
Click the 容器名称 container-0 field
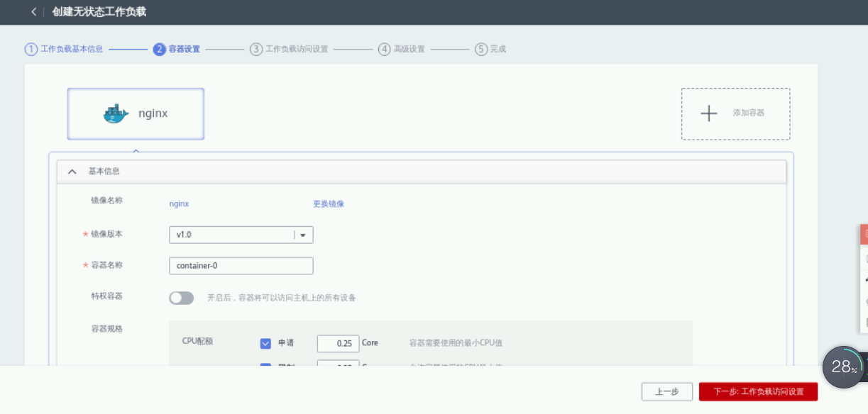[241, 266]
